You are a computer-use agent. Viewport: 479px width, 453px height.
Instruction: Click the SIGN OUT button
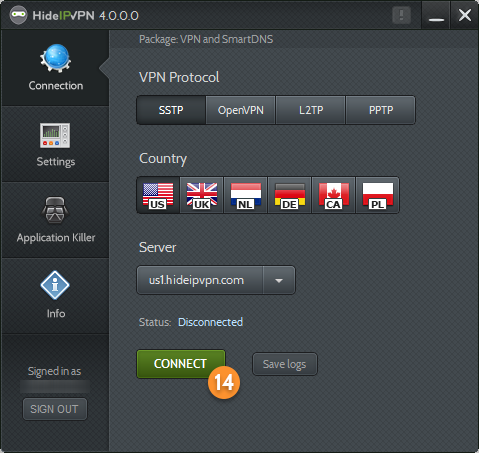(55, 409)
